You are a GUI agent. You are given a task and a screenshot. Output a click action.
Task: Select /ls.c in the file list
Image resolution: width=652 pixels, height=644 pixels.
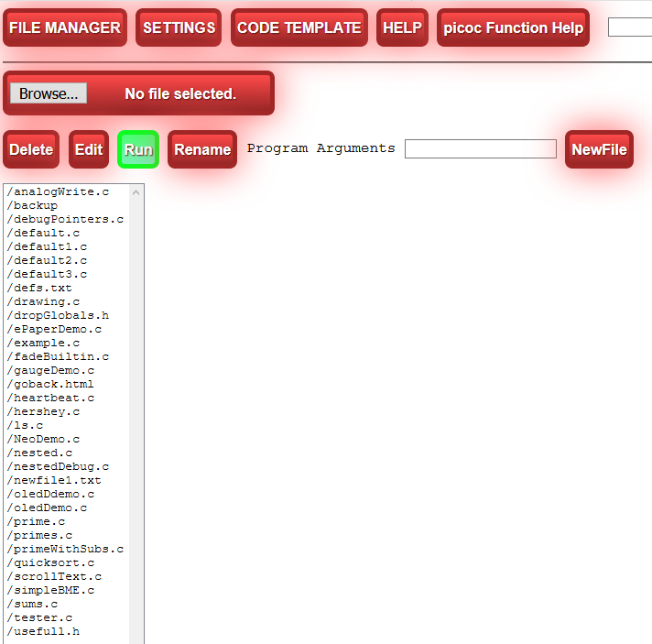point(67,425)
